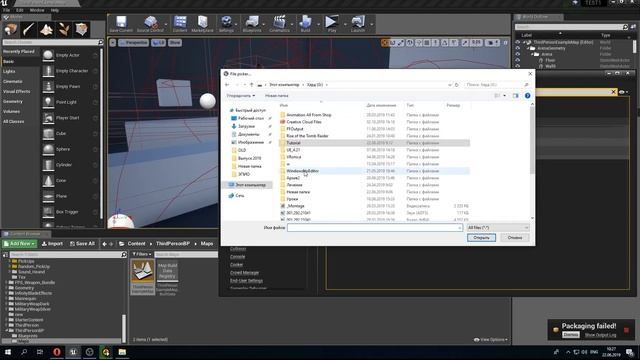Open the Settings toolbar button
Screen dimensions: 640x360
point(226,24)
